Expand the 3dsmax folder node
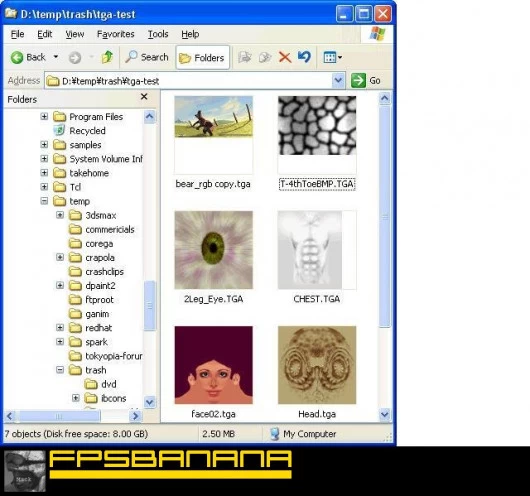The height and width of the screenshot is (496, 530). (60, 215)
